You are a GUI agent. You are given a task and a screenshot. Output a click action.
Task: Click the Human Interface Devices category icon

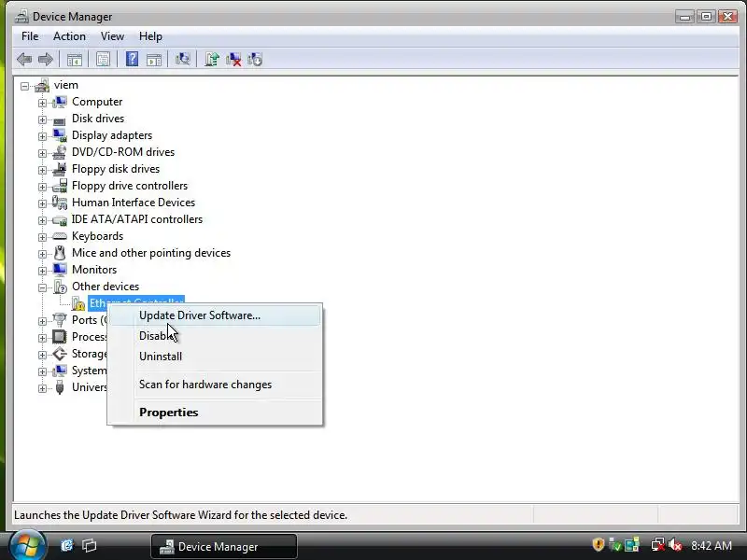60,203
